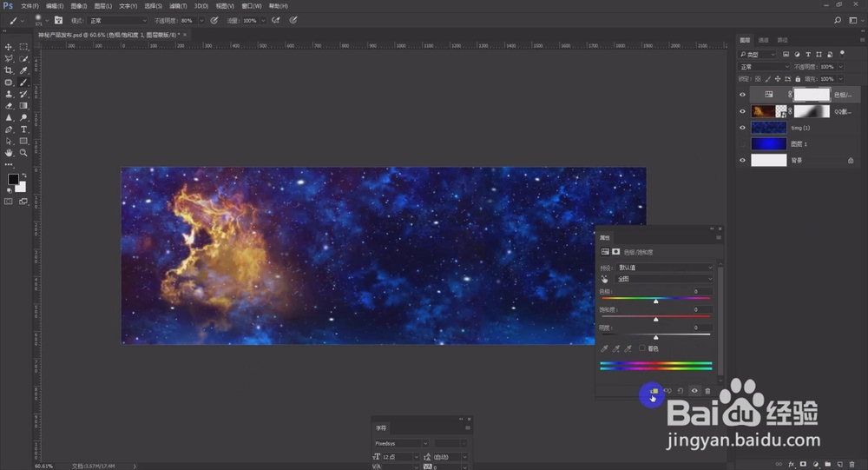Image resolution: width=868 pixels, height=470 pixels.
Task: Open the layer blend mode dropdown
Action: coord(765,67)
